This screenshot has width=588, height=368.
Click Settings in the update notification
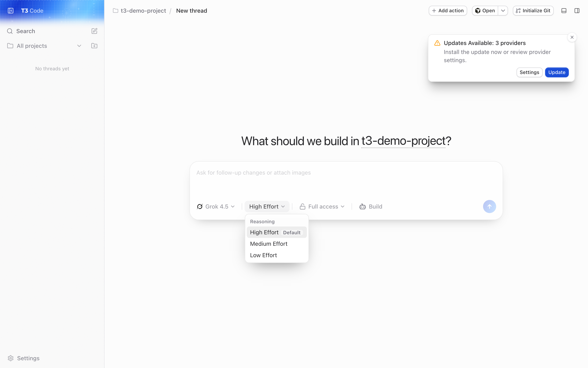click(x=529, y=72)
